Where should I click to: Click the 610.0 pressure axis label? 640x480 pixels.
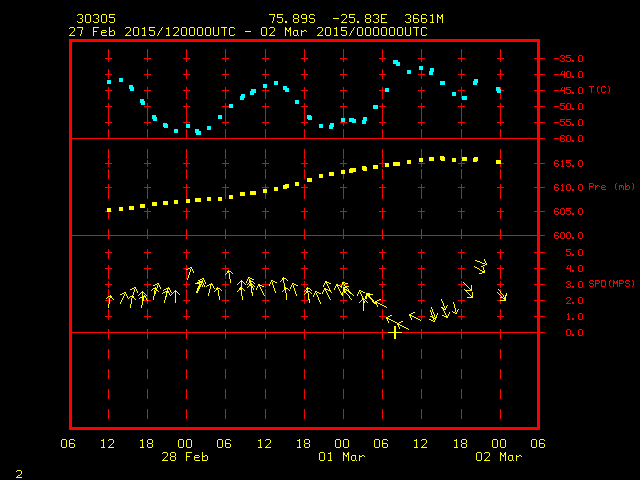569,188
